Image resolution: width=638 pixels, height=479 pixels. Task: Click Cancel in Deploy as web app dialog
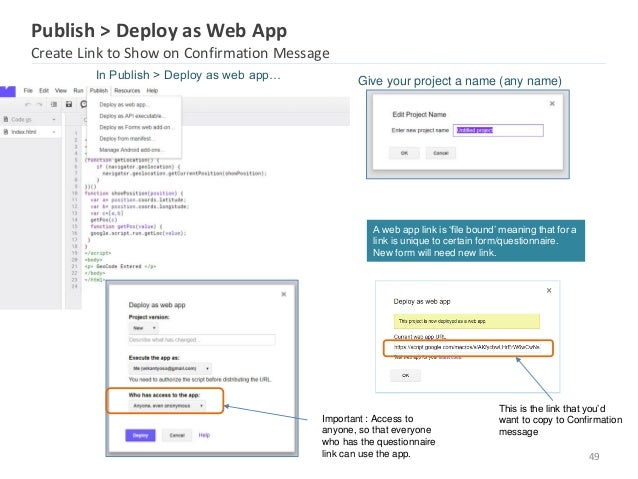tap(177, 435)
